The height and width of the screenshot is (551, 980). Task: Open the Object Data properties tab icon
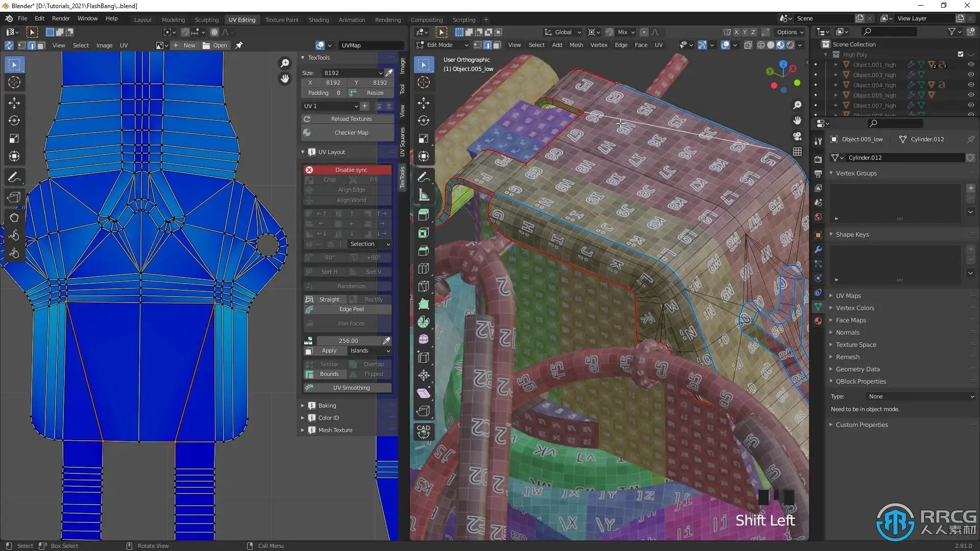[x=818, y=307]
